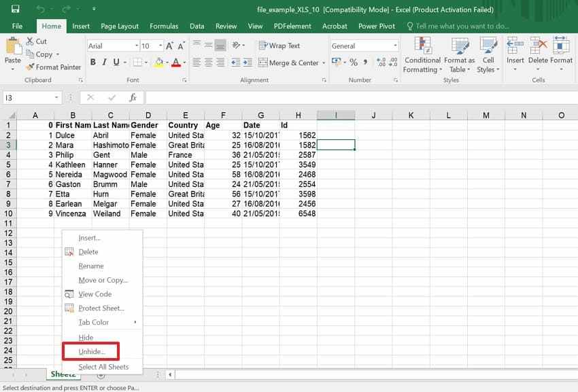Toggle Italic formatting

104,63
